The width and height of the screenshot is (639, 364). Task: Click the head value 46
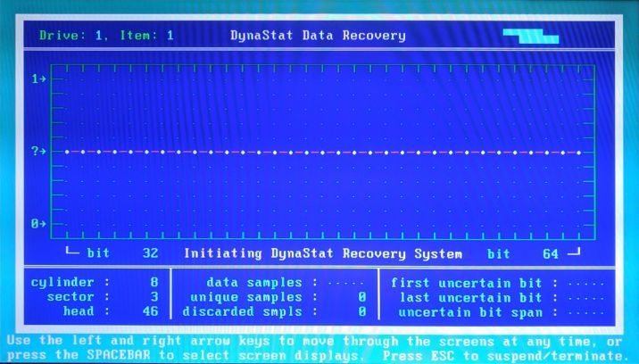click(x=150, y=311)
